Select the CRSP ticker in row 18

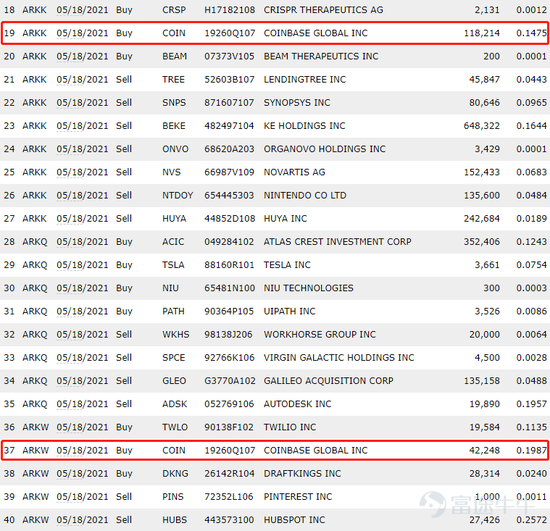(x=174, y=10)
